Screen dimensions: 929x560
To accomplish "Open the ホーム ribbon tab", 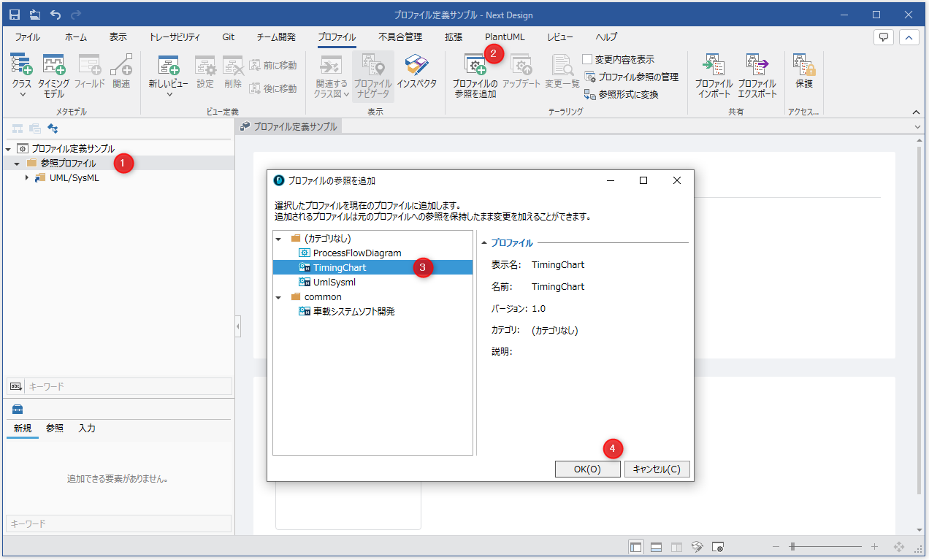I will 76,37.
